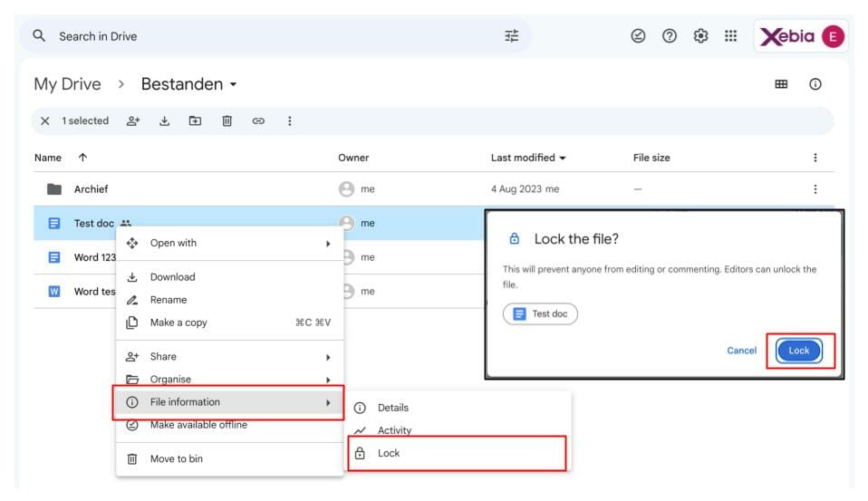Viewport: 868px width, 501px height.
Task: Expand the Share submenu arrow
Action: pos(328,357)
